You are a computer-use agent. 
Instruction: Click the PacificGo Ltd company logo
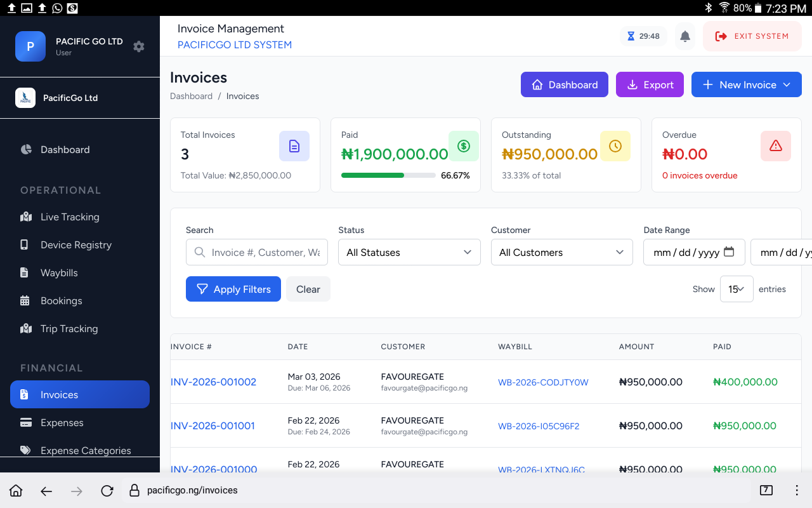click(25, 98)
